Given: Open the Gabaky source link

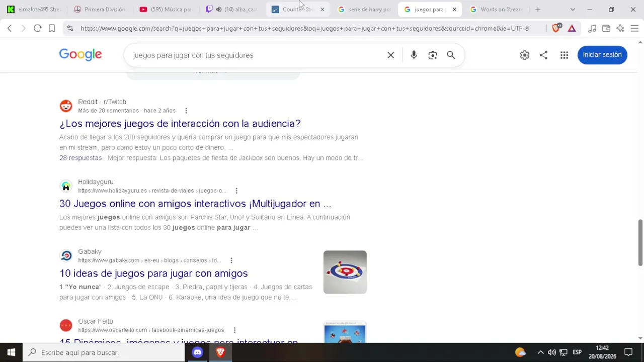Looking at the screenshot, I should [x=90, y=252].
